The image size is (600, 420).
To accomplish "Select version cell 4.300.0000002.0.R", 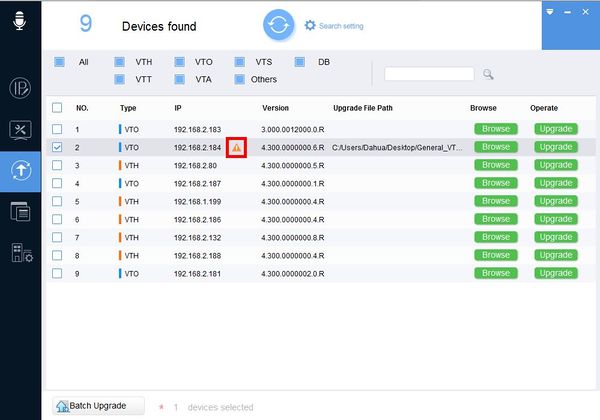I will click(293, 273).
